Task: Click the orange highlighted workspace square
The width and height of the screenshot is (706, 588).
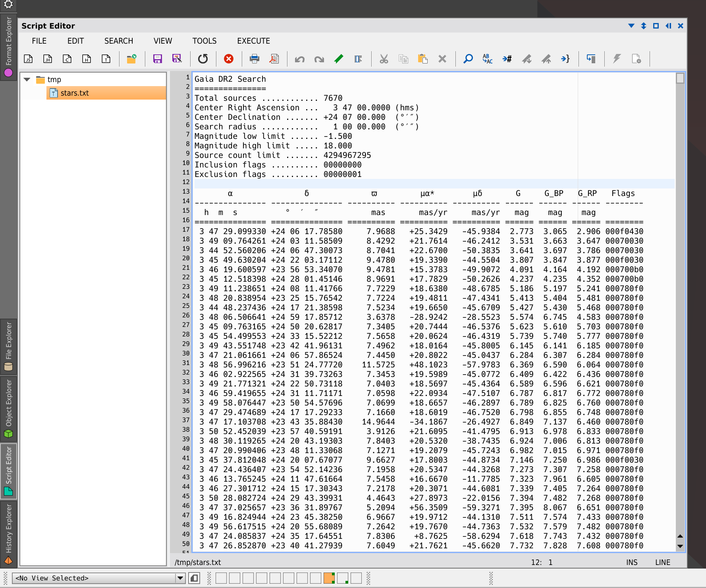Action: (329, 578)
